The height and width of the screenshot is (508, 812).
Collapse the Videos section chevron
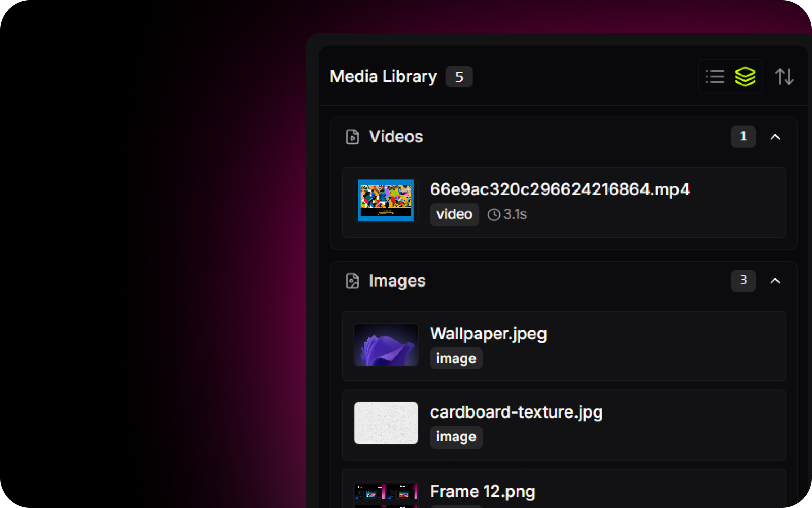pyautogui.click(x=775, y=137)
